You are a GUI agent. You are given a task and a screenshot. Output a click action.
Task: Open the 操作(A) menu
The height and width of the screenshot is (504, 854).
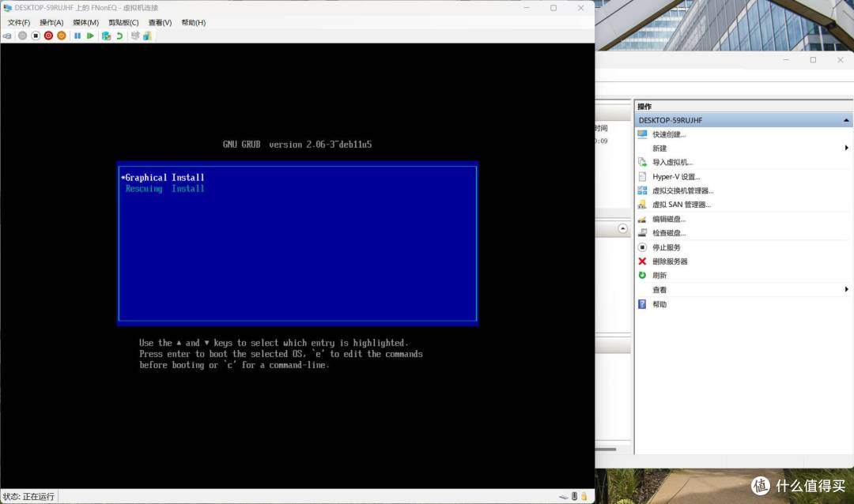[x=51, y=22]
